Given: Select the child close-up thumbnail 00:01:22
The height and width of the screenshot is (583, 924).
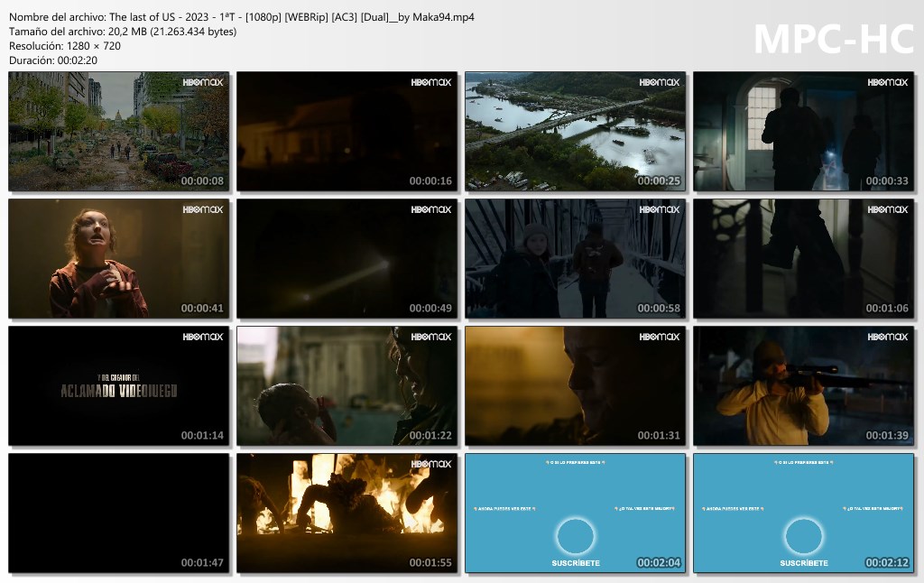Looking at the screenshot, I should pos(347,386).
